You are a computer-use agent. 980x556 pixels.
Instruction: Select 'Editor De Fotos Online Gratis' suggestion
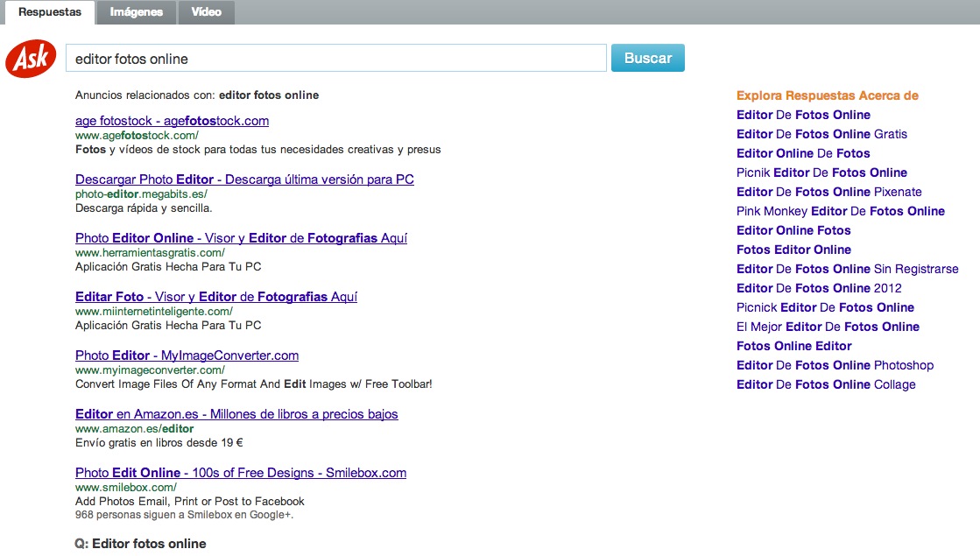click(821, 134)
